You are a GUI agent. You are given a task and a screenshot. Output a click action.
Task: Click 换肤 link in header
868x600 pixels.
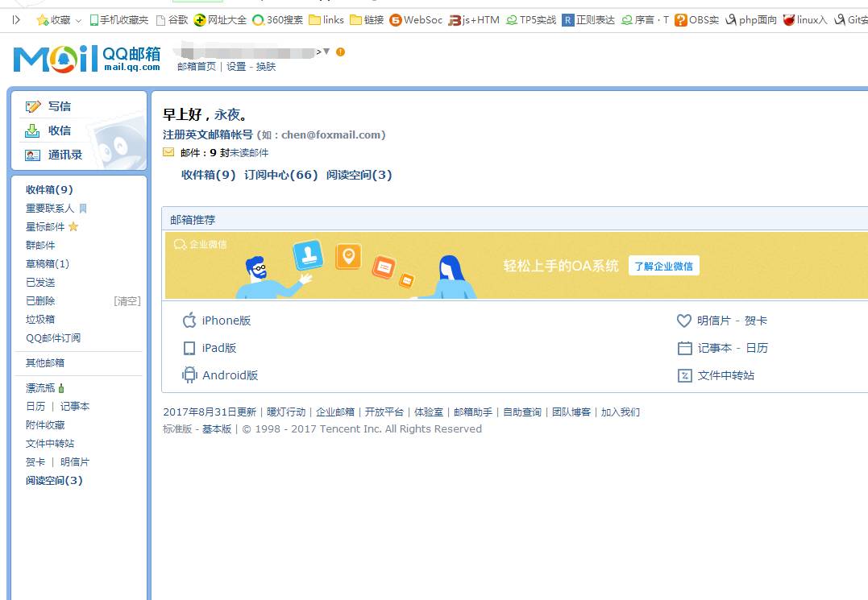[266, 66]
